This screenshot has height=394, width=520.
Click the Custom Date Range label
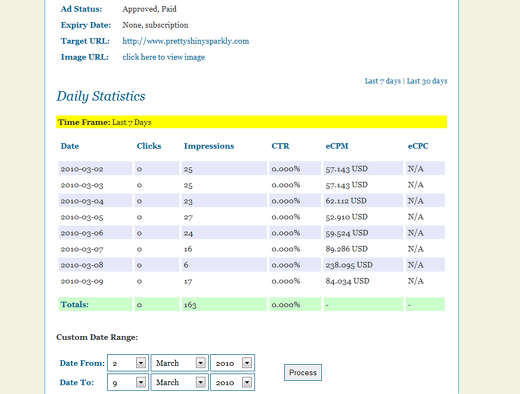click(97, 337)
